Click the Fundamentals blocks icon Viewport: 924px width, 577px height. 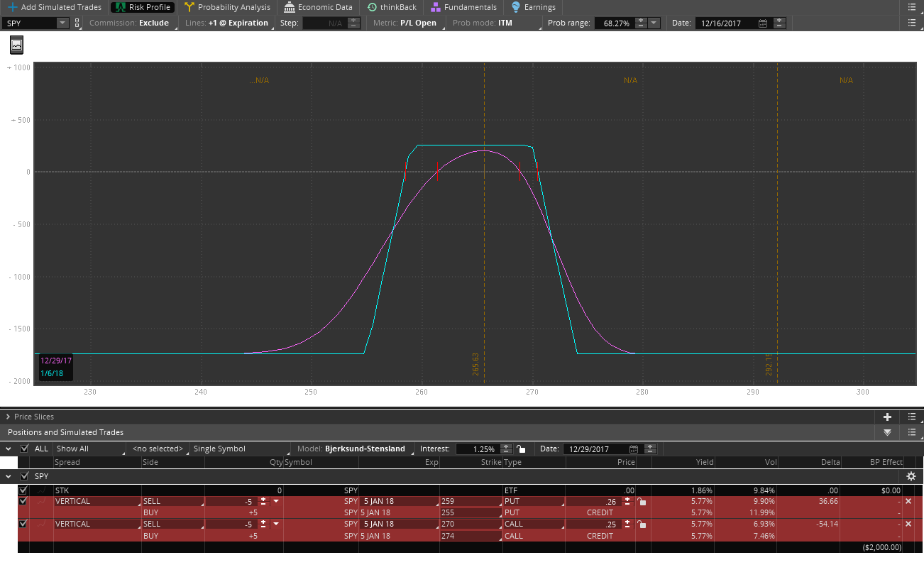pyautogui.click(x=436, y=7)
